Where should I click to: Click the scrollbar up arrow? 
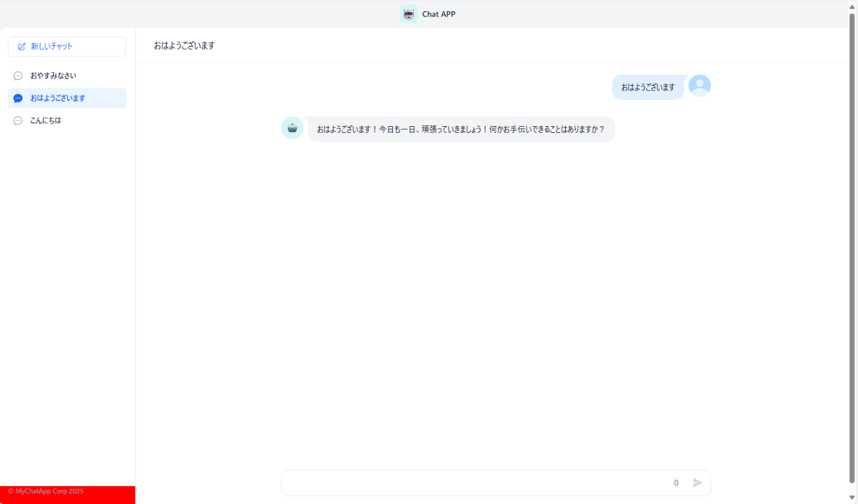(x=852, y=6)
